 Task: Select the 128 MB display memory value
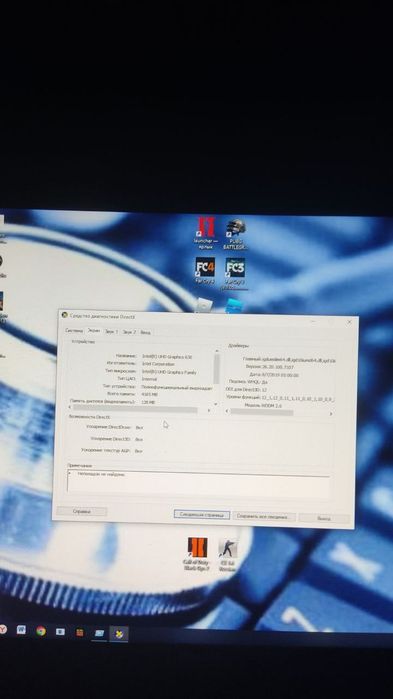coord(148,402)
